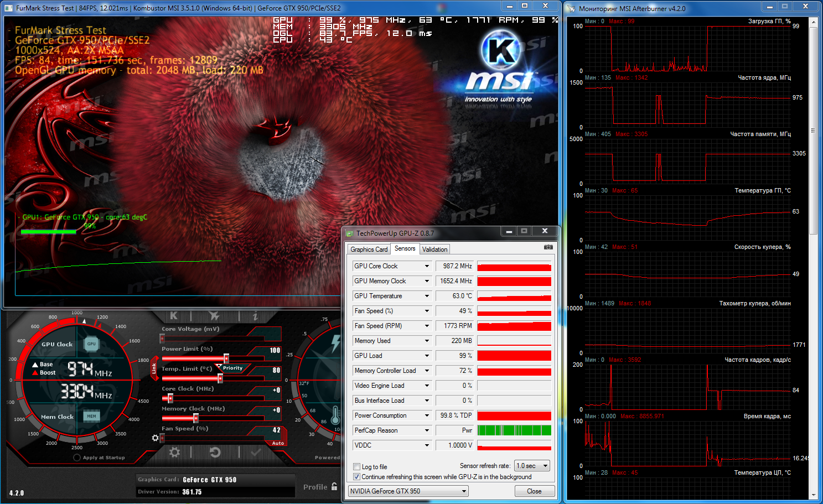This screenshot has height=504, width=823.
Task: Adjust the Memory Clock slider handle
Action: [195, 418]
